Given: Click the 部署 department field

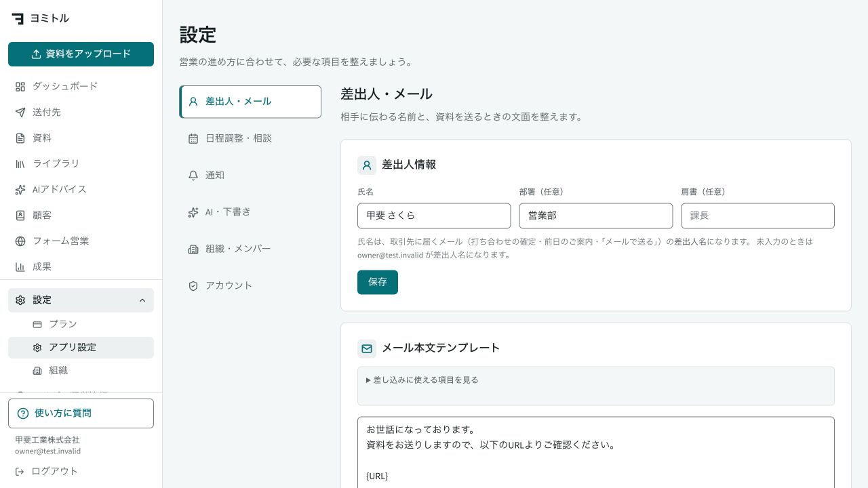Looking at the screenshot, I should [x=596, y=216].
